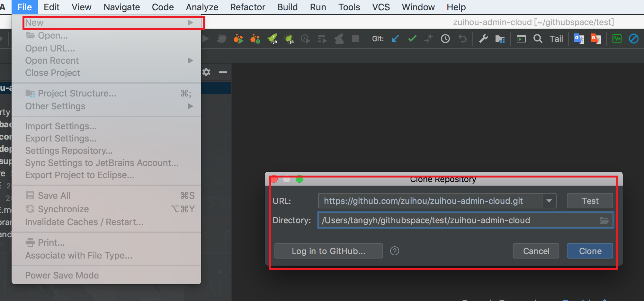Click the red Google Translate icon
Screen dimensions: 644x301
[596, 39]
